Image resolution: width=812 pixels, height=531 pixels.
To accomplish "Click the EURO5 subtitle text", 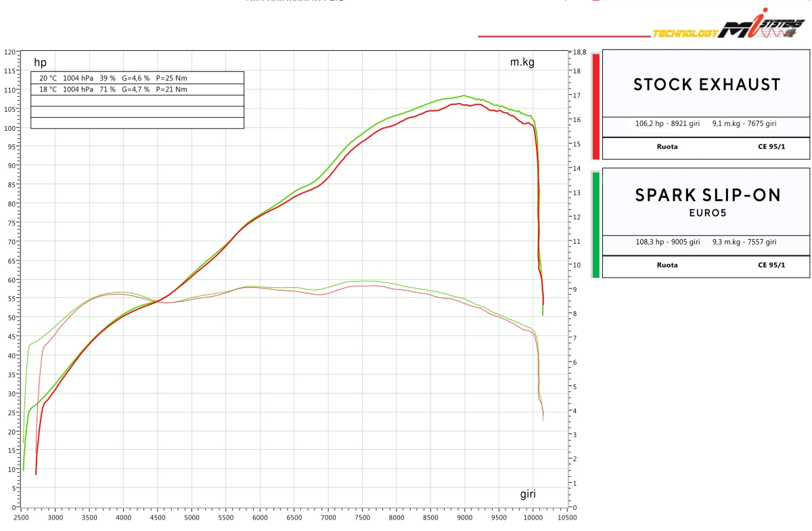I will [x=707, y=214].
